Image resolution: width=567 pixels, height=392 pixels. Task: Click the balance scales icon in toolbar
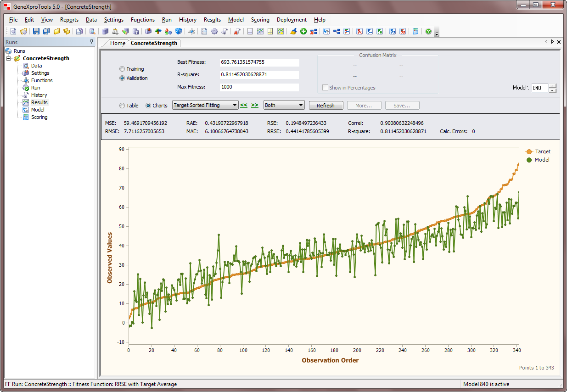[x=115, y=31]
